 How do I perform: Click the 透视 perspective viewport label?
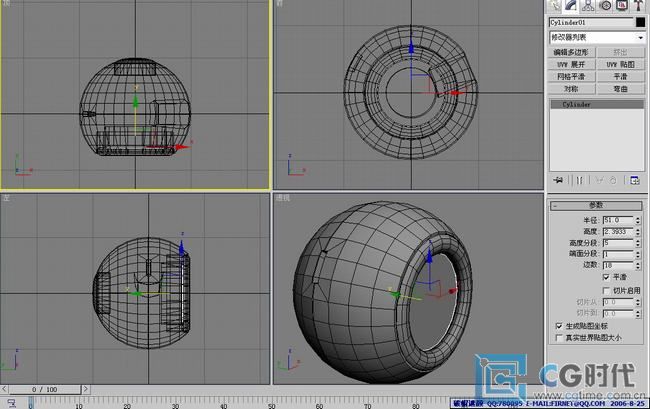(x=283, y=198)
